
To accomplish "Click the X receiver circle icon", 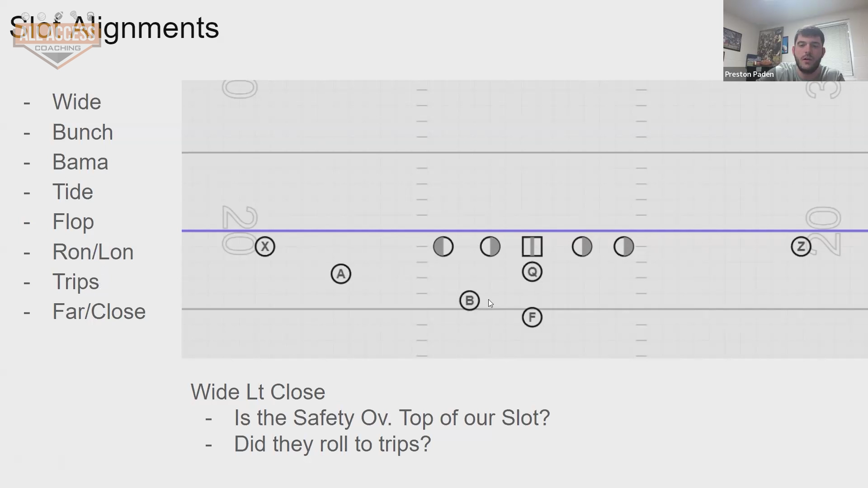I will (x=265, y=247).
